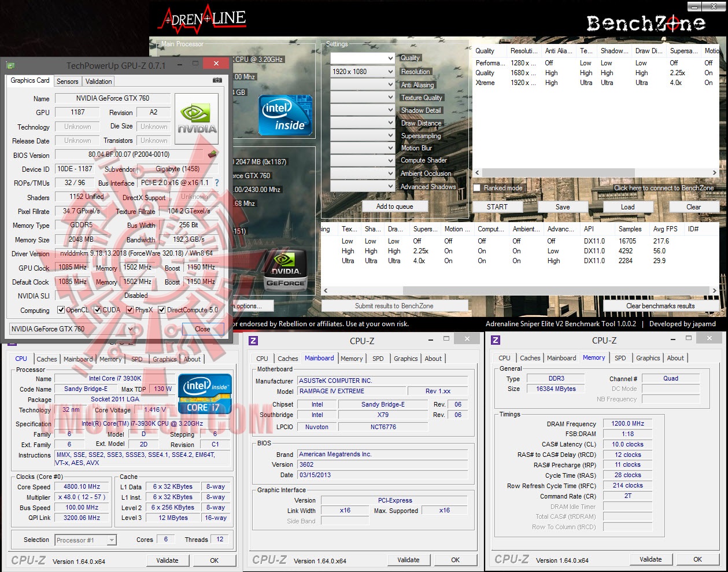Toggle the DirectCompute 5.0 checkbox
This screenshot has height=572, width=728.
(162, 310)
